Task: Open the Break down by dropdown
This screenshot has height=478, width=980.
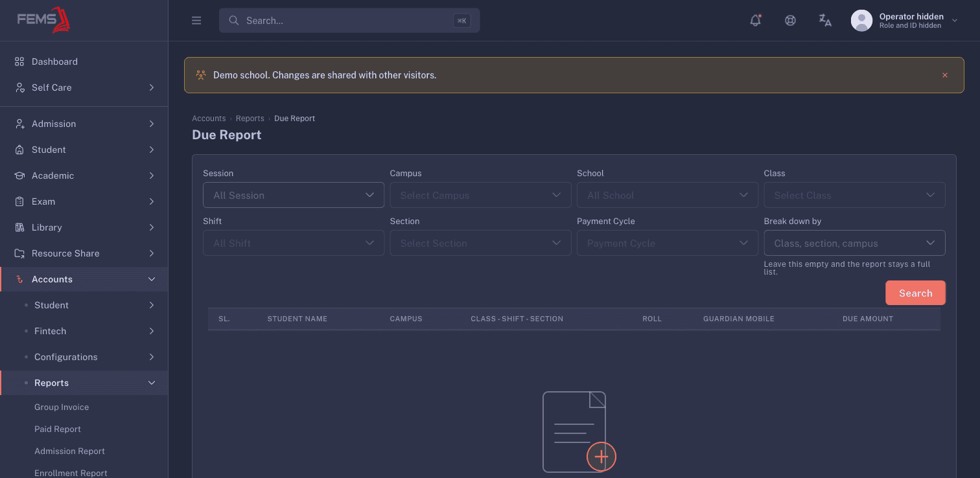Action: pos(854,243)
